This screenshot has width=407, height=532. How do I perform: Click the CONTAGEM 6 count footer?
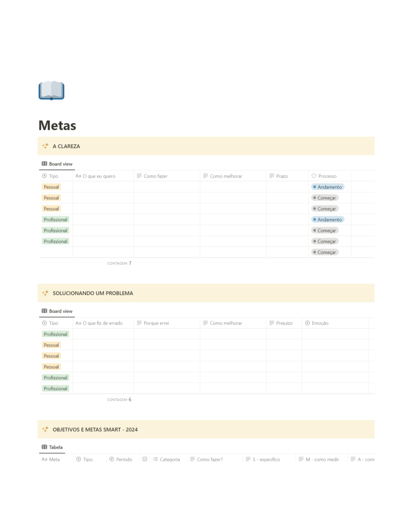click(119, 400)
